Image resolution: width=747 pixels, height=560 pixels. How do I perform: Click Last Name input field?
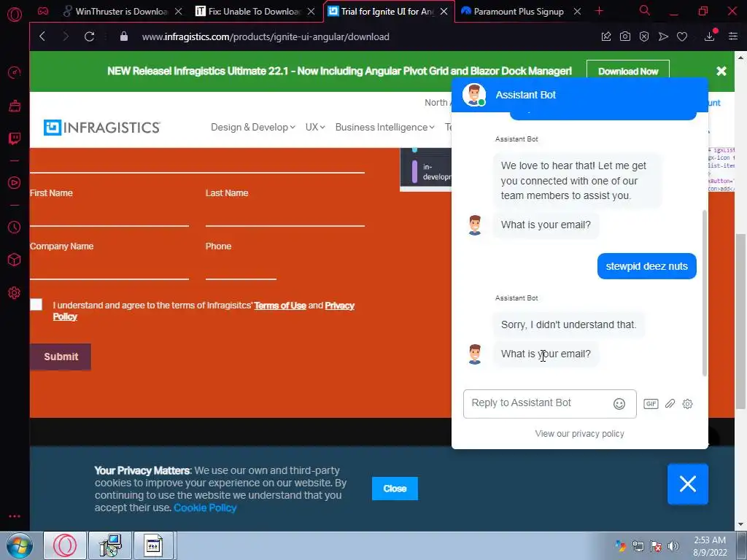[285, 215]
